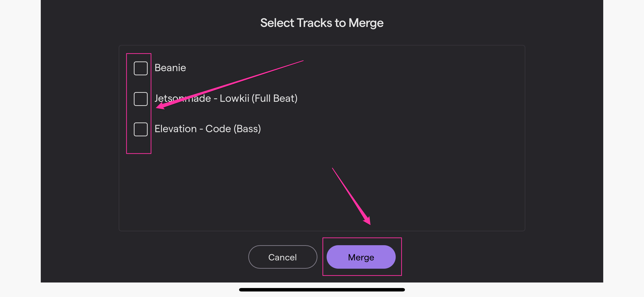Check the Jetsonmade - Lowkii (Full Beat) checkbox
Image resolution: width=644 pixels, height=297 pixels.
tap(140, 99)
